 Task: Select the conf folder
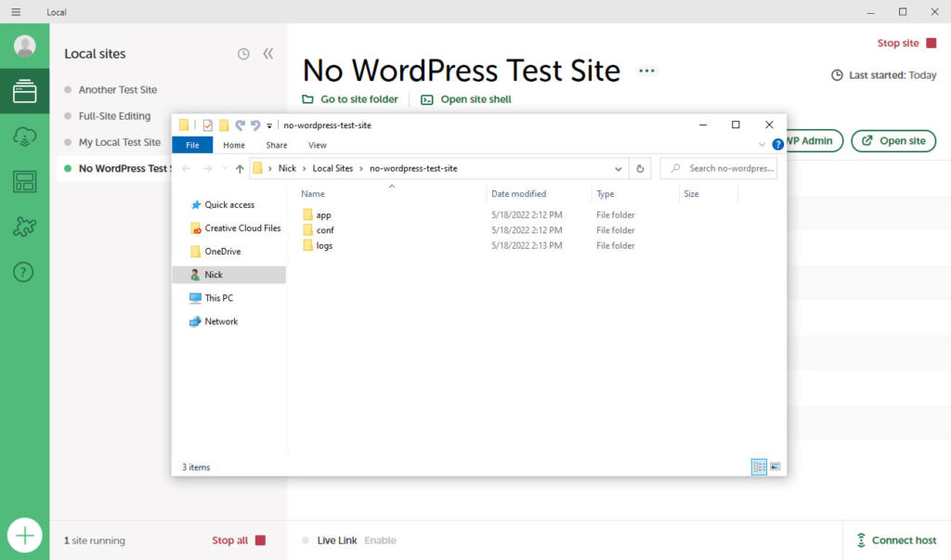318,230
